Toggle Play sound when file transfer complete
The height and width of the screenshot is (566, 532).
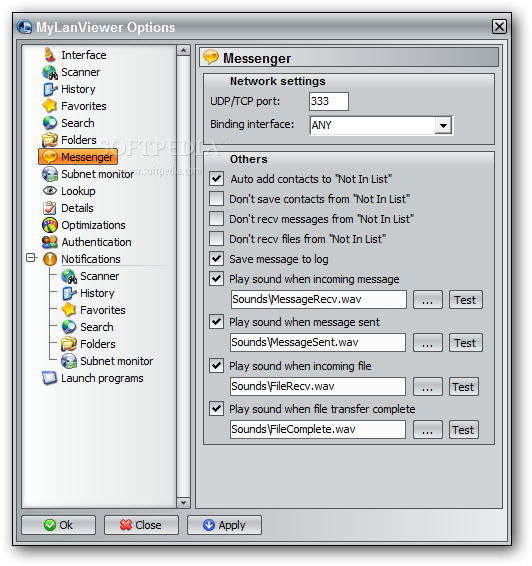pyautogui.click(x=217, y=409)
